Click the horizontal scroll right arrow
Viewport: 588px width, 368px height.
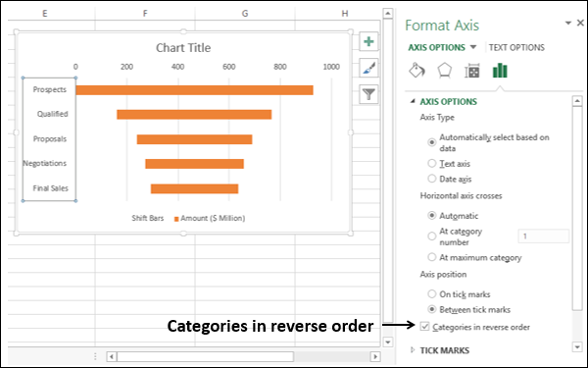click(x=375, y=356)
